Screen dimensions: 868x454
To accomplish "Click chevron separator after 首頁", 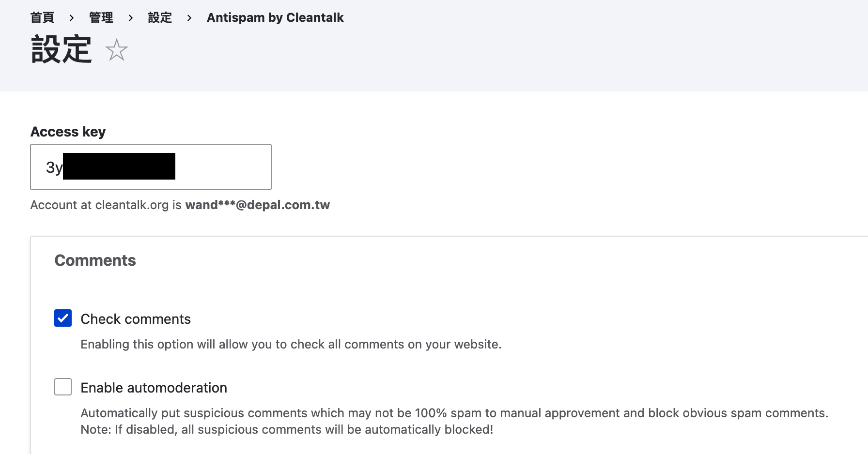I will pyautogui.click(x=72, y=18).
